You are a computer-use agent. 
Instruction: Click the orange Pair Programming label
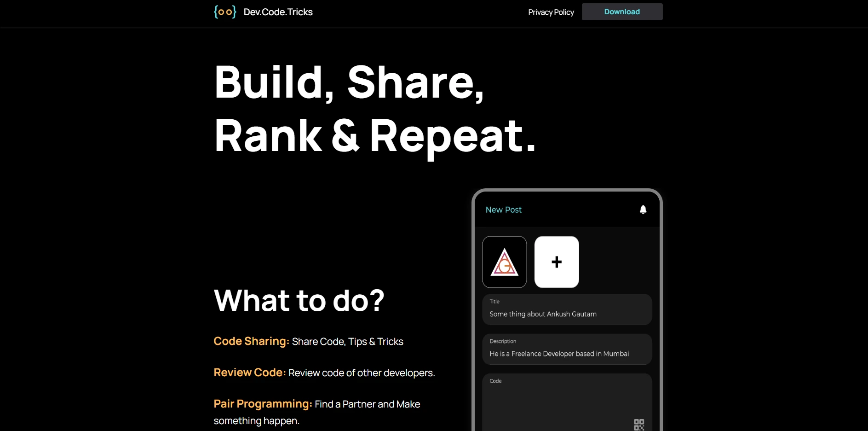[x=263, y=404]
